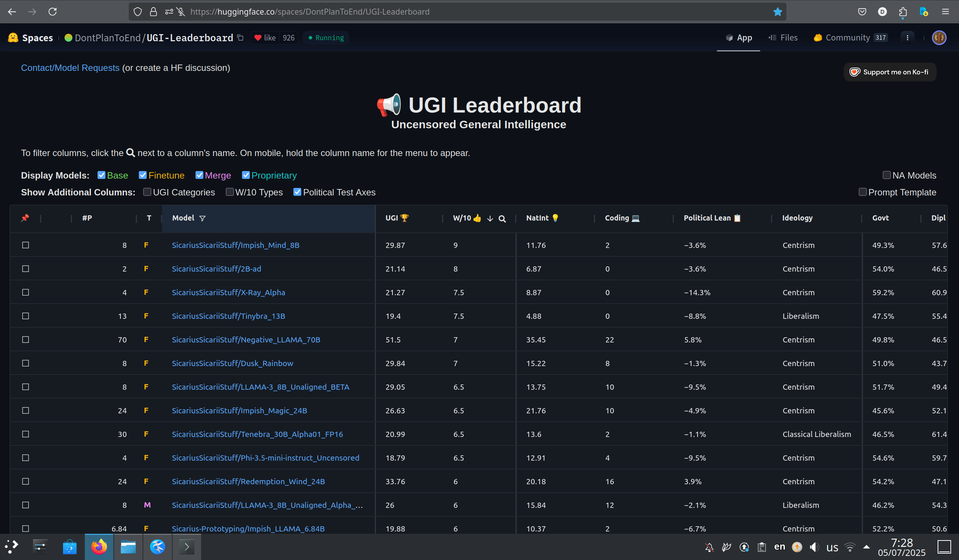959x560 pixels.
Task: Select row checkbox for Impish_Mind_8B
Action: (26, 245)
